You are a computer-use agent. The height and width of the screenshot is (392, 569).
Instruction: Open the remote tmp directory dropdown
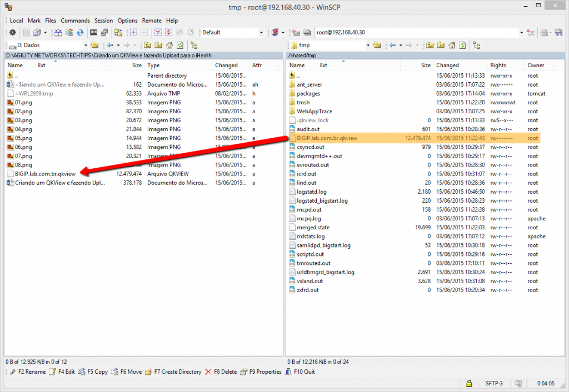pos(367,45)
